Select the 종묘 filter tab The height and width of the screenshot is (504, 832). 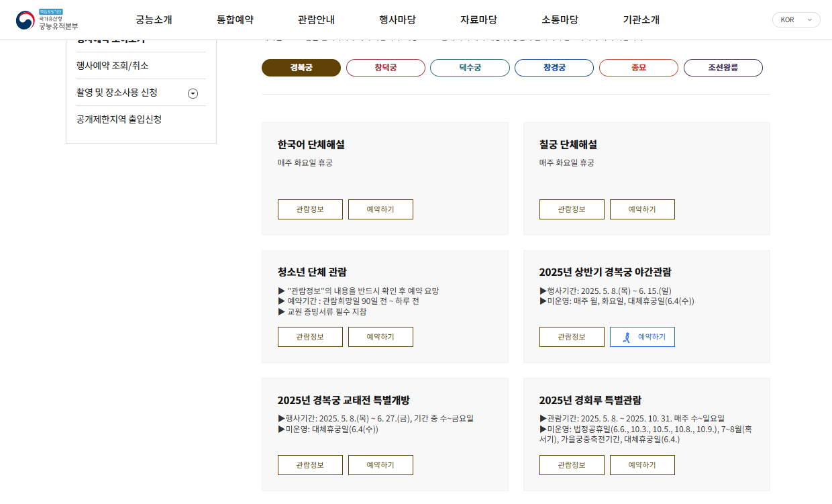638,67
